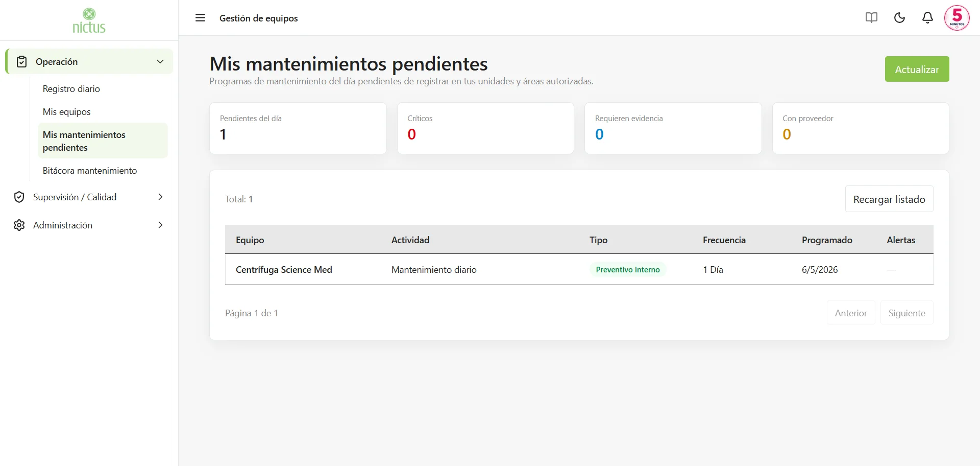Click the Programado column header
The height and width of the screenshot is (466, 980).
click(x=827, y=240)
